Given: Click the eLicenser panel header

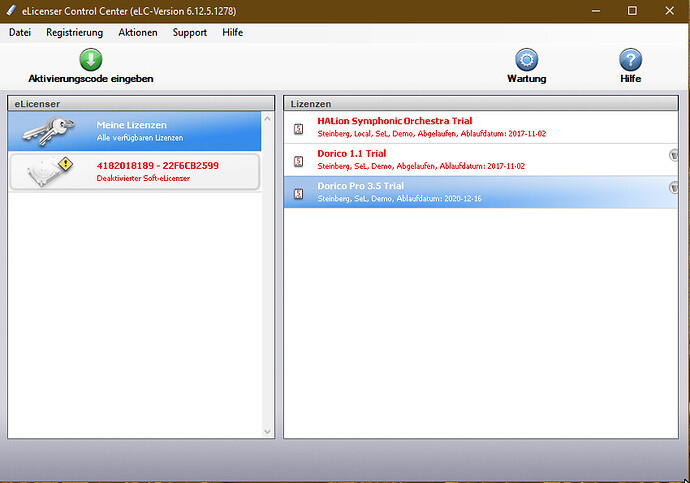Looking at the screenshot, I should 141,104.
